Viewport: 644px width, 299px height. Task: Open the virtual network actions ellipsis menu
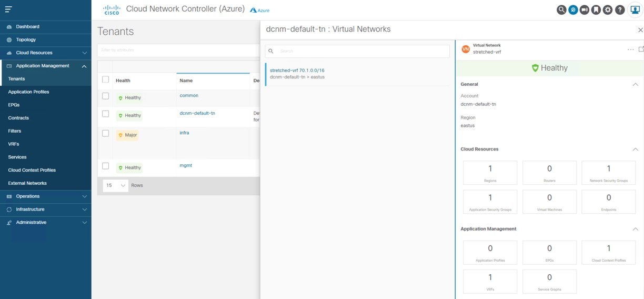630,49
